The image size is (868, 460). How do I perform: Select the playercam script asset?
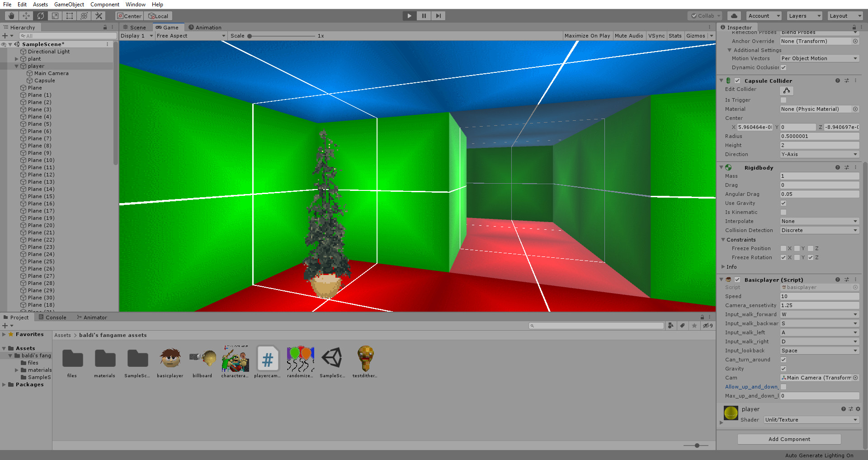(x=268, y=359)
